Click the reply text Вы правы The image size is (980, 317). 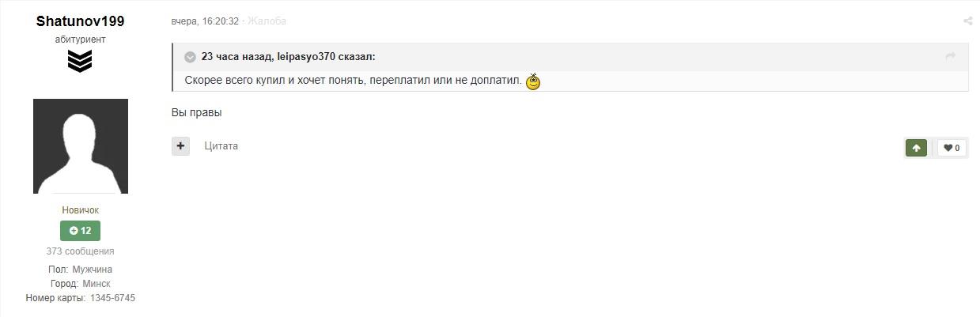click(x=196, y=112)
